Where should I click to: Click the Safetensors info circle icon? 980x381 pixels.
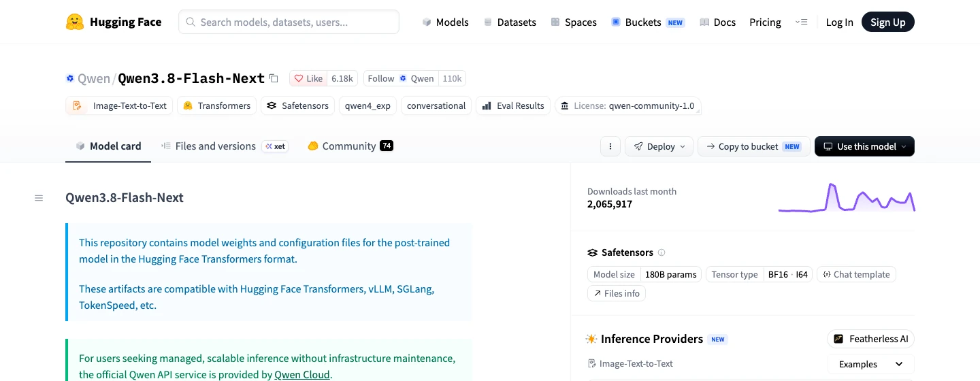click(661, 252)
